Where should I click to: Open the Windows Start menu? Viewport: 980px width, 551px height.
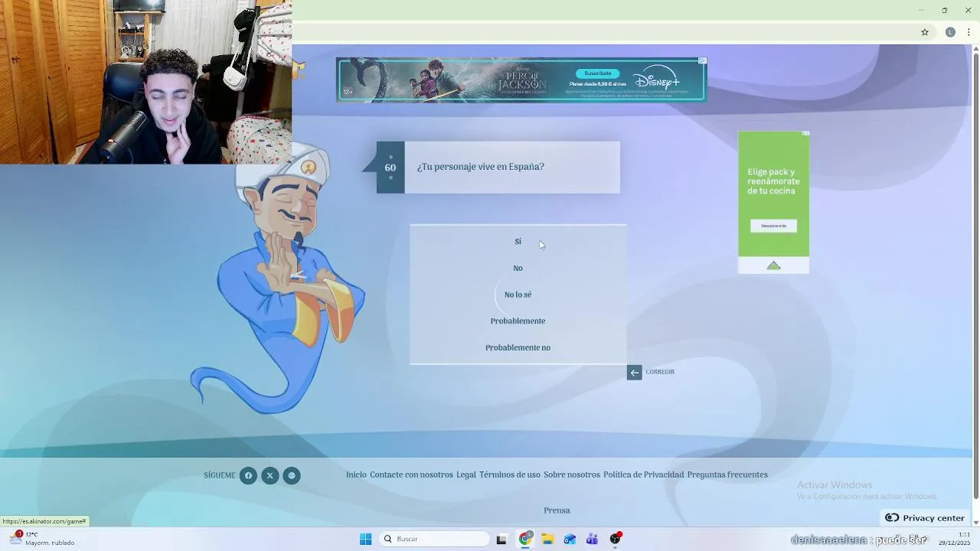pyautogui.click(x=365, y=539)
